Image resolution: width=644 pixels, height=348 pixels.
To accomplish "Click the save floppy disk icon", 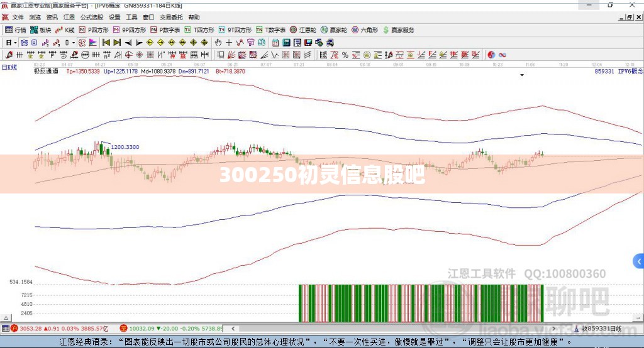I will (308, 43).
